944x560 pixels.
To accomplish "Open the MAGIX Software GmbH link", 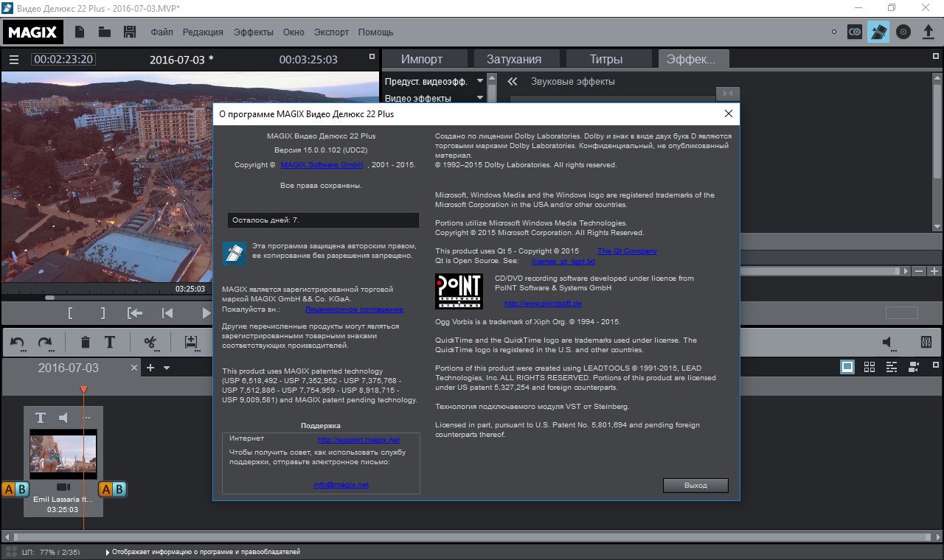I will (x=322, y=165).
